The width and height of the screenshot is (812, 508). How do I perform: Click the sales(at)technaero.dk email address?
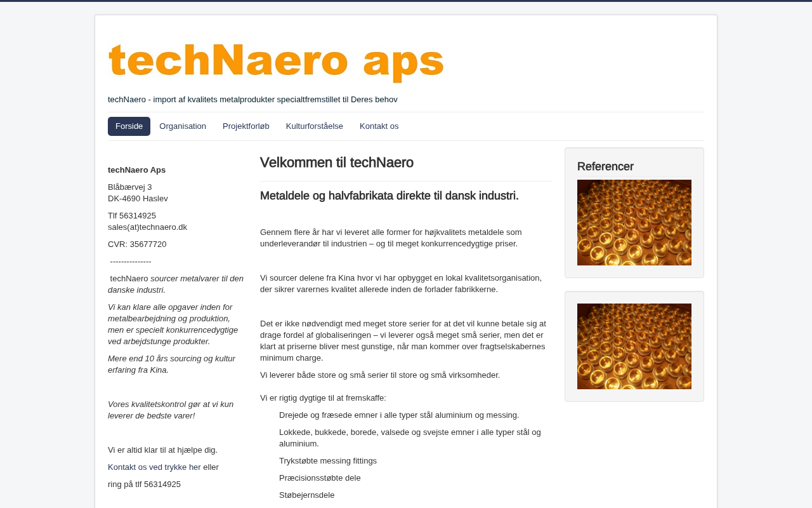click(x=147, y=227)
